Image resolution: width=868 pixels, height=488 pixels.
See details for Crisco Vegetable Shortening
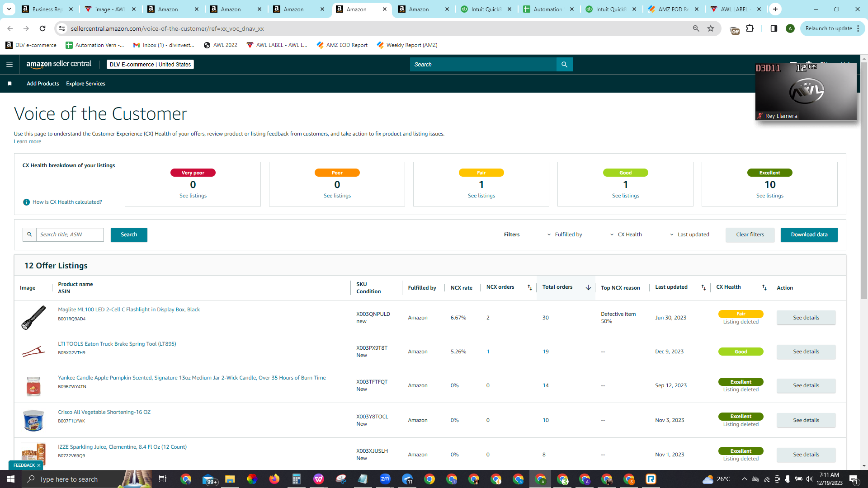[x=806, y=420]
